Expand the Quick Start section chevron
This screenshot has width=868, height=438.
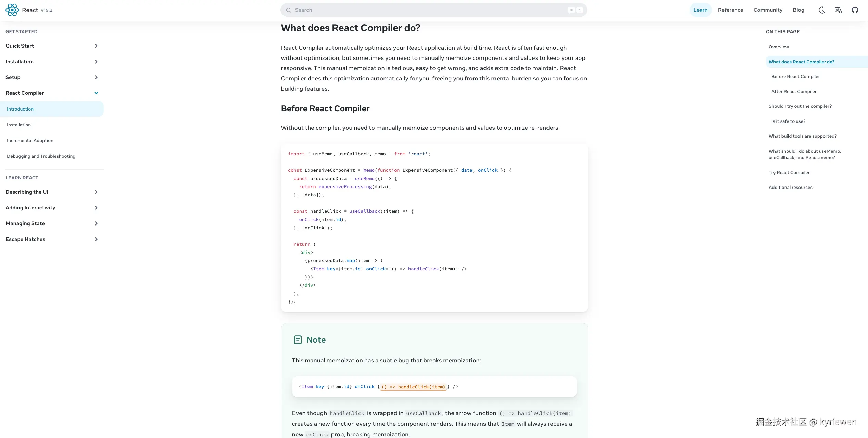[96, 46]
